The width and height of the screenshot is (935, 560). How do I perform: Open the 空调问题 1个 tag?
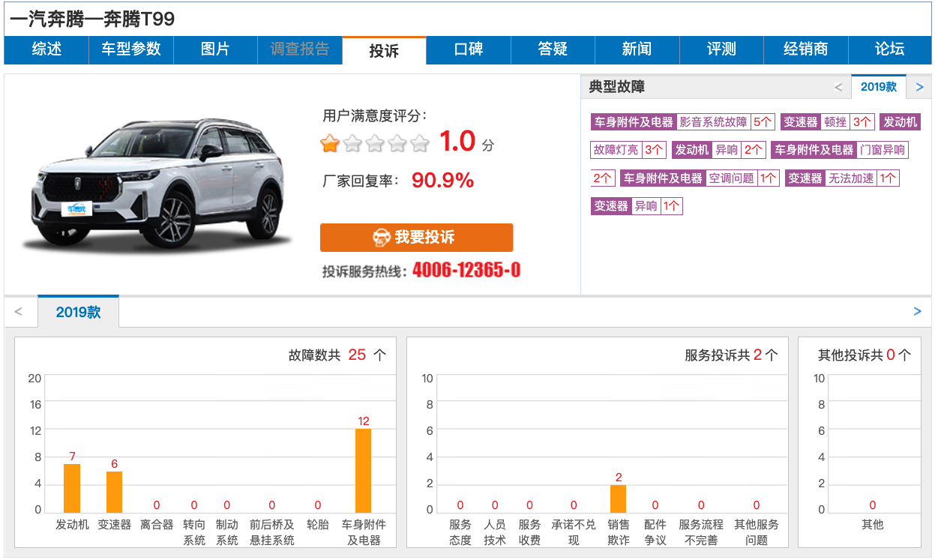point(700,178)
